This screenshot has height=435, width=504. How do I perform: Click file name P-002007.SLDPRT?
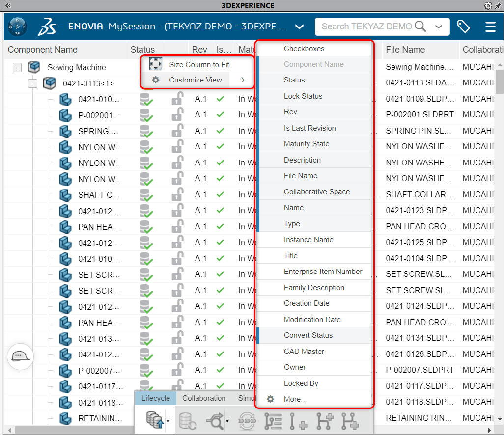coord(420,370)
